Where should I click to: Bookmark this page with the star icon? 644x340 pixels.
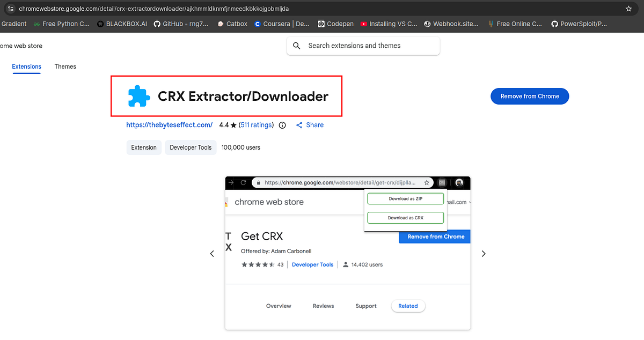[628, 9]
